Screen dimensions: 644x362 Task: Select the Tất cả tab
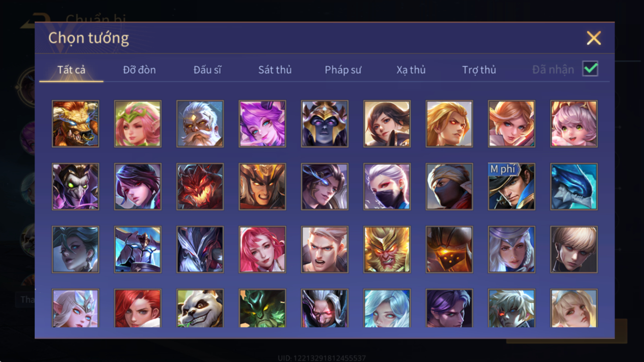click(x=71, y=70)
